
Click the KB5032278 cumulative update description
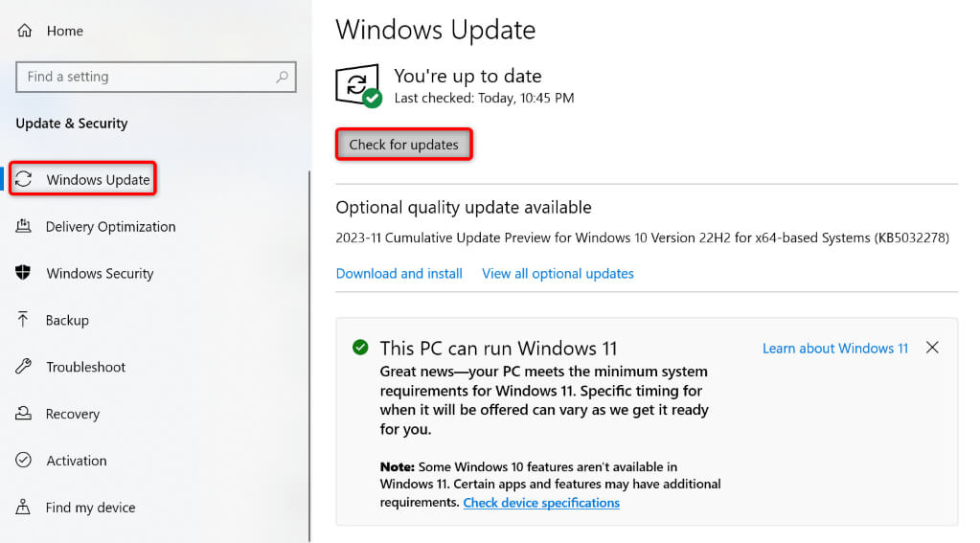pos(643,238)
